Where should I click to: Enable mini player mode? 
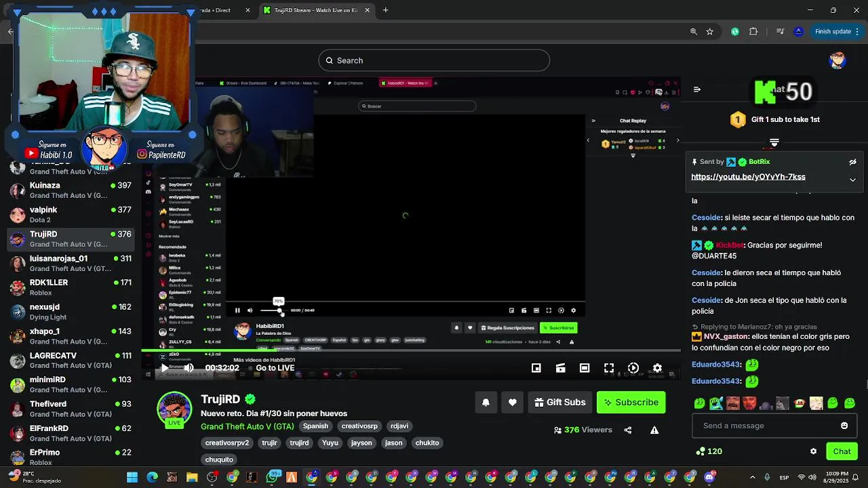click(536, 368)
